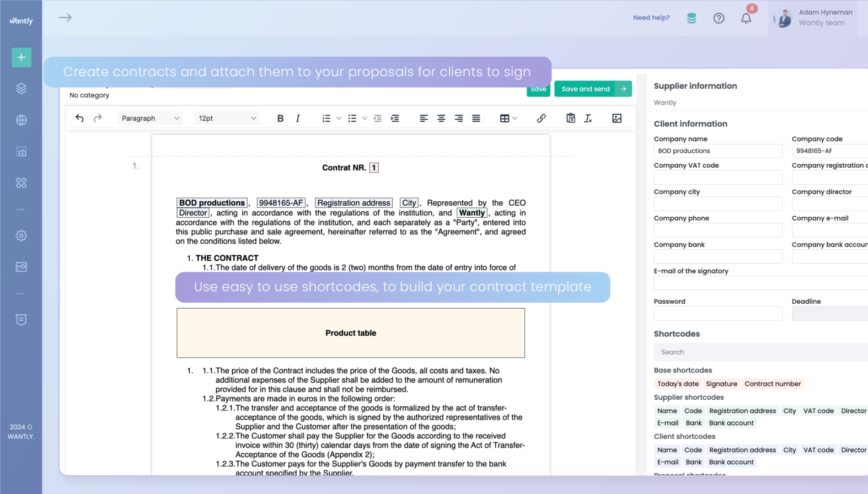Click the Need help? link
The height and width of the screenshot is (494, 868).
(651, 18)
